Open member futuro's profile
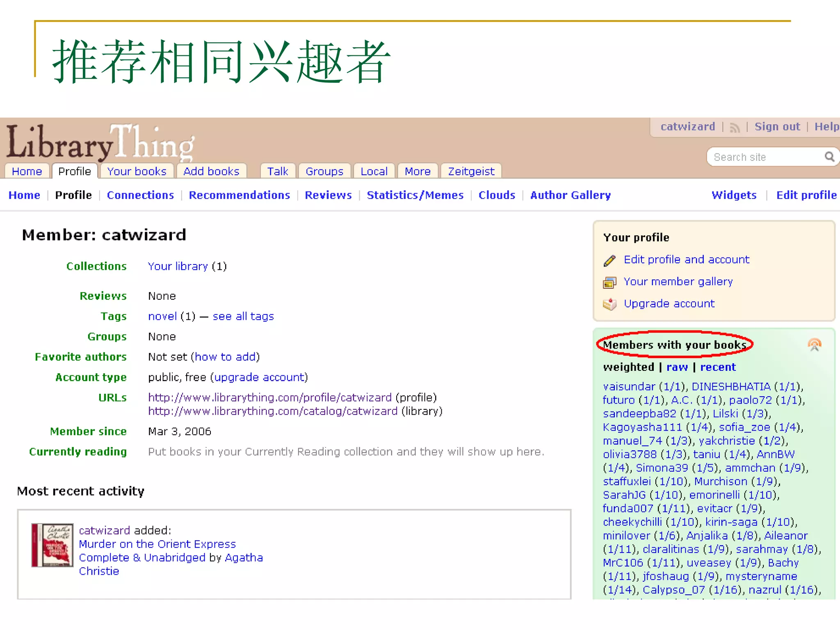Image resolution: width=840 pixels, height=630 pixels. [619, 400]
